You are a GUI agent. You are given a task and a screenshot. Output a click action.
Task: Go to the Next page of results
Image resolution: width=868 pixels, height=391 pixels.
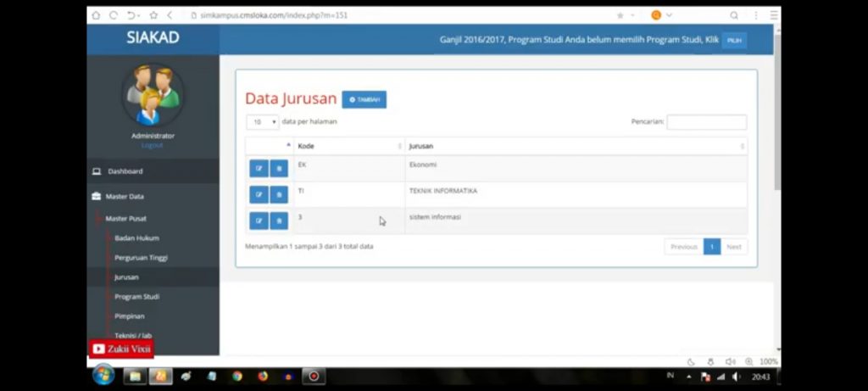[733, 247]
